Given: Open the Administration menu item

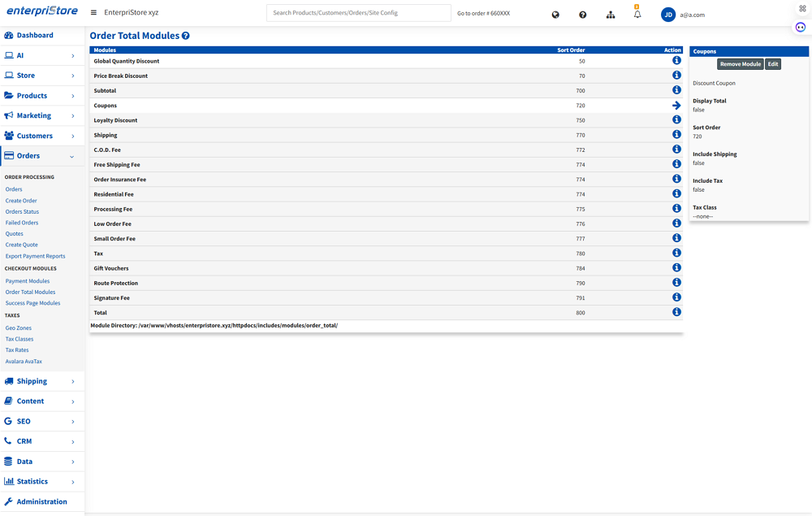Looking at the screenshot, I should click(41, 501).
